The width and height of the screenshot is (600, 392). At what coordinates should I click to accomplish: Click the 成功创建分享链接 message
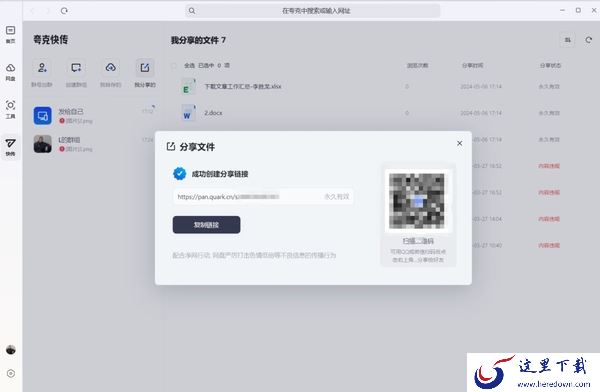(x=220, y=174)
